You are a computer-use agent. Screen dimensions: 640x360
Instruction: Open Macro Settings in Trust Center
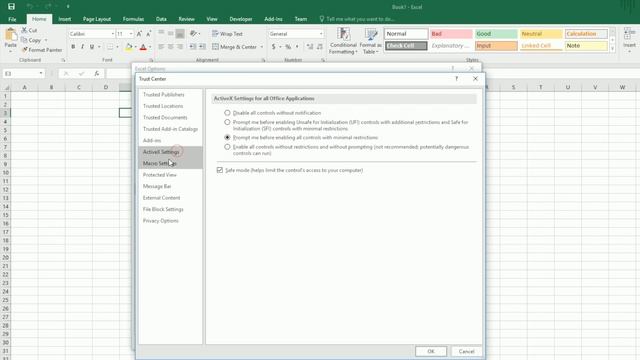[x=170, y=163]
